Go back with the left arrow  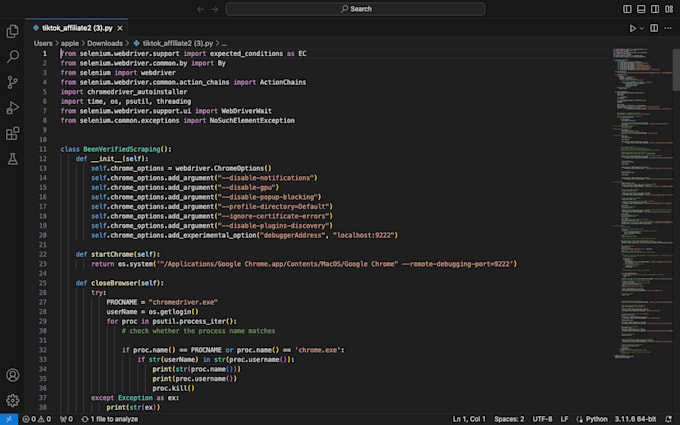click(200, 9)
